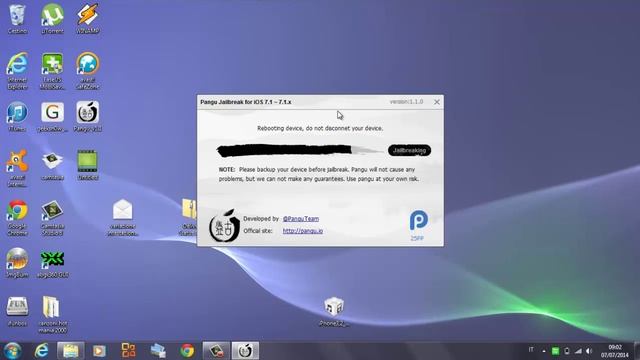Open the volume speaker tray icon
Image resolution: width=640 pixels, height=360 pixels.
pos(589,351)
